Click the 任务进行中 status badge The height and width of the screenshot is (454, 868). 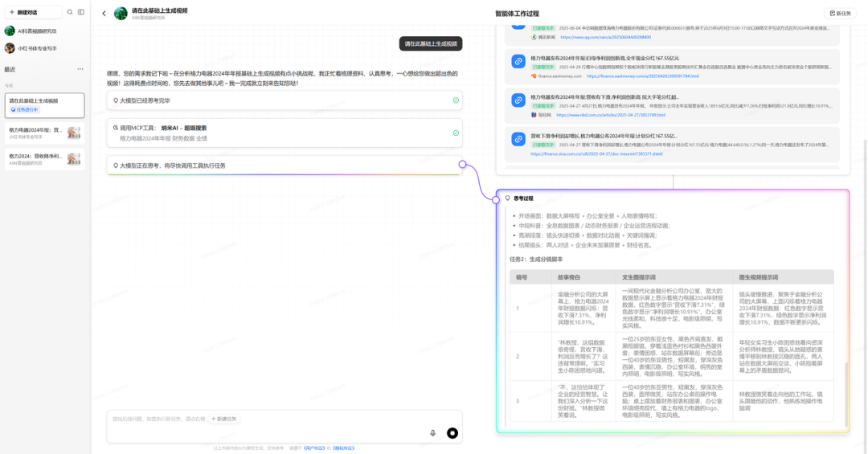click(x=24, y=109)
